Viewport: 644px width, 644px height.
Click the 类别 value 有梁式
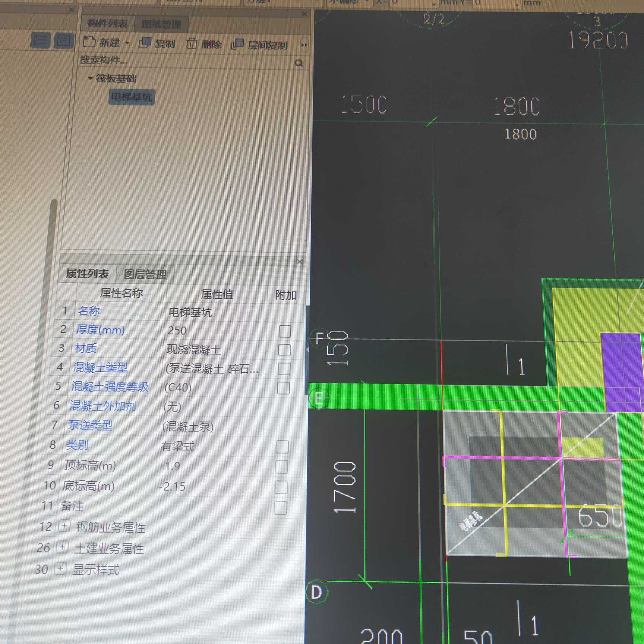click(x=177, y=446)
